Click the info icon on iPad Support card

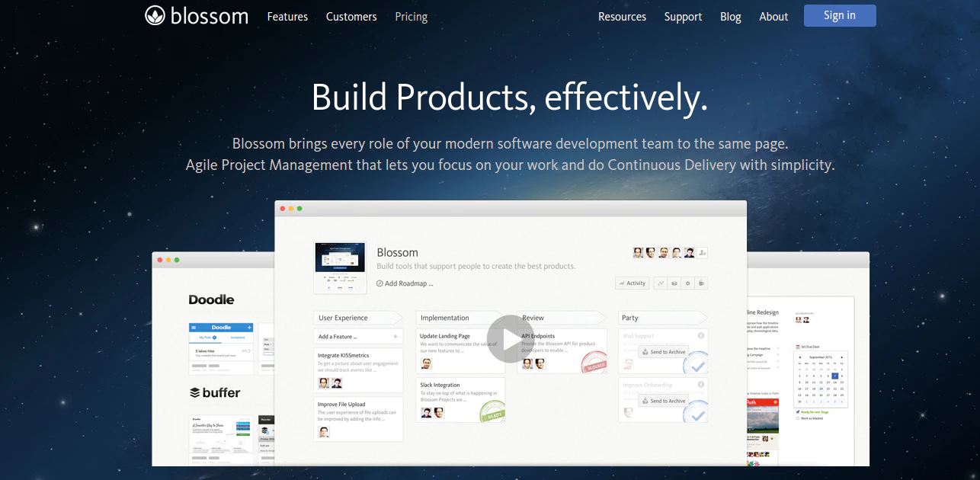[701, 335]
